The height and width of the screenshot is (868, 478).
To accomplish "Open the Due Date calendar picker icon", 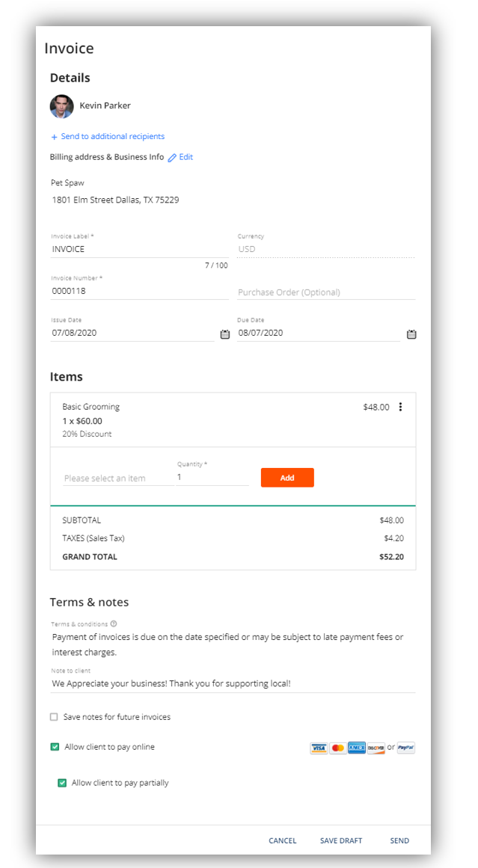I will tap(411, 334).
